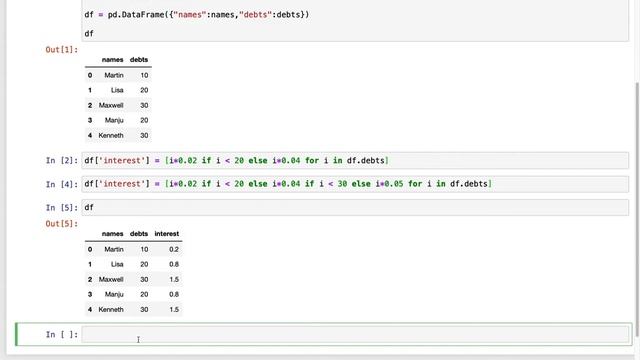This screenshot has height=360, width=640.
Task: Click 'names' header in first table
Action: [112, 60]
